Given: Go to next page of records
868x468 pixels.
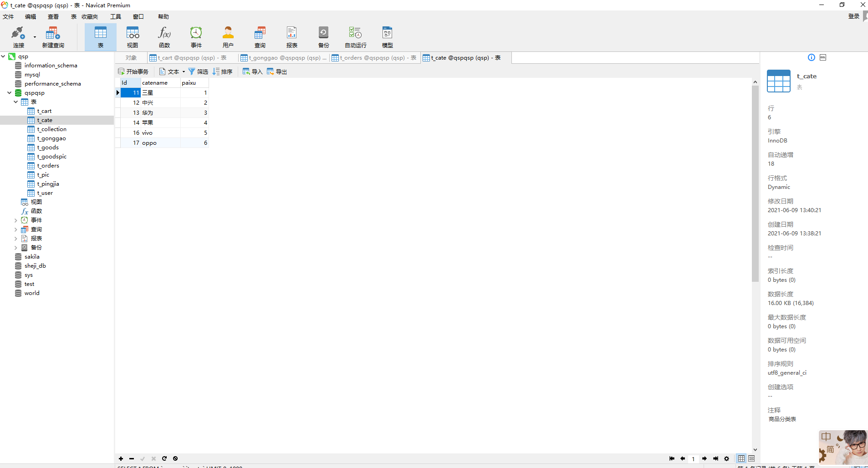Looking at the screenshot, I should [705, 458].
